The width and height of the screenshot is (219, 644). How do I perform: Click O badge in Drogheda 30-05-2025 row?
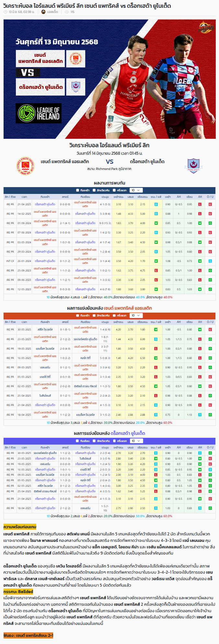pyautogui.click(x=210, y=453)
